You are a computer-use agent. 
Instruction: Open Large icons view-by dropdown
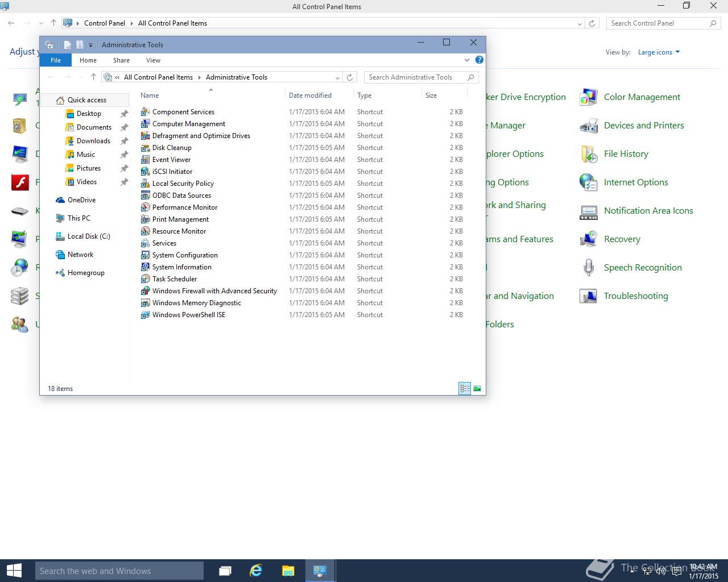click(x=659, y=52)
